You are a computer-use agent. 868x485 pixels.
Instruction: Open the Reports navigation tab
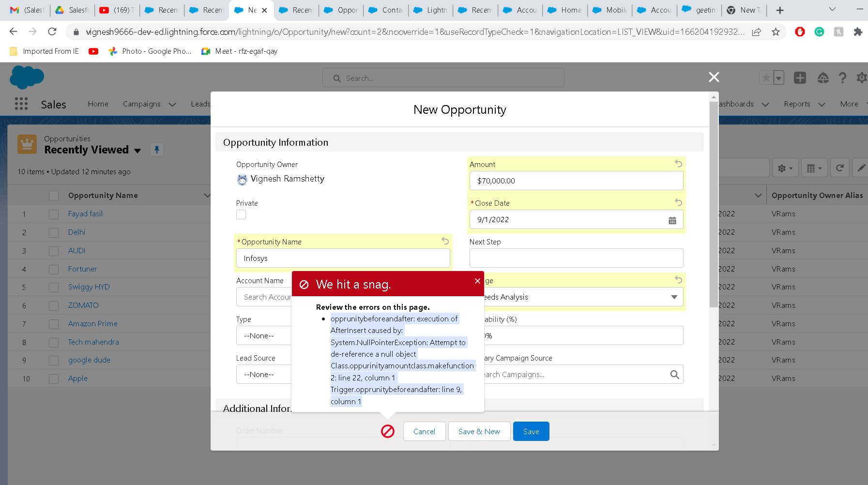tap(797, 104)
